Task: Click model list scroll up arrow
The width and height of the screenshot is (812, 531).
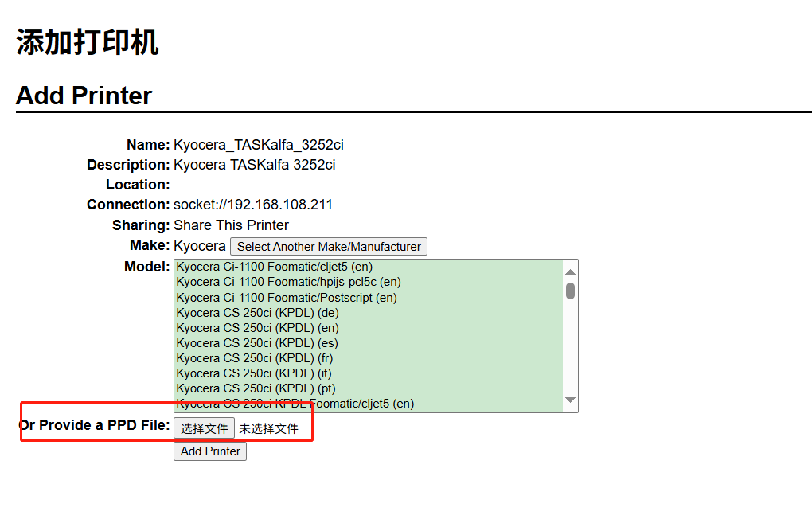Action: point(570,272)
